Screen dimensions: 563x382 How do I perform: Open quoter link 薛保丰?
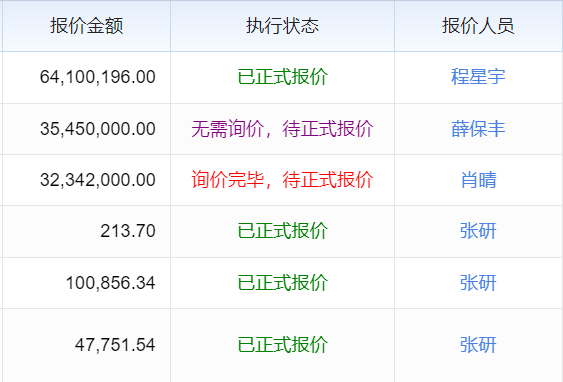(x=478, y=129)
